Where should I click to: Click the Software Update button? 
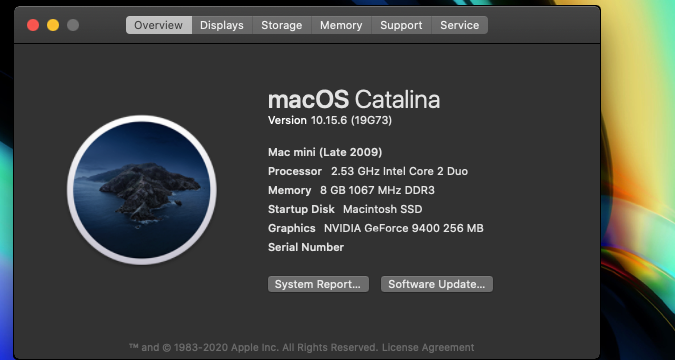tap(437, 284)
